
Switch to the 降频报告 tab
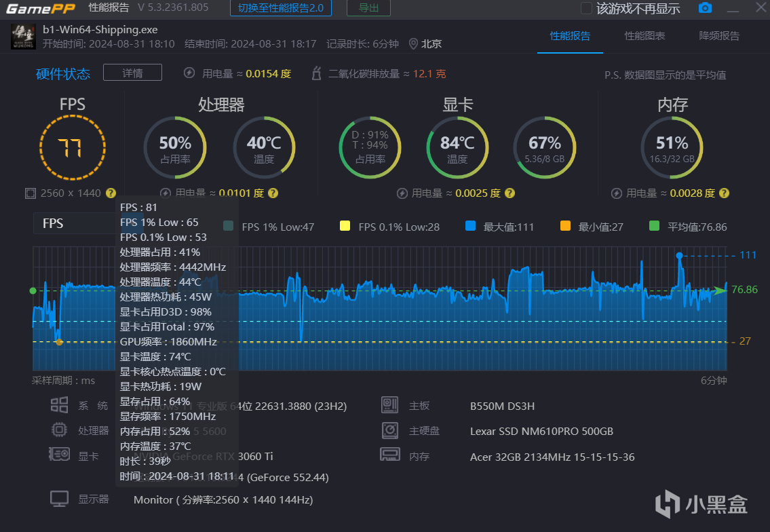pyautogui.click(x=719, y=36)
